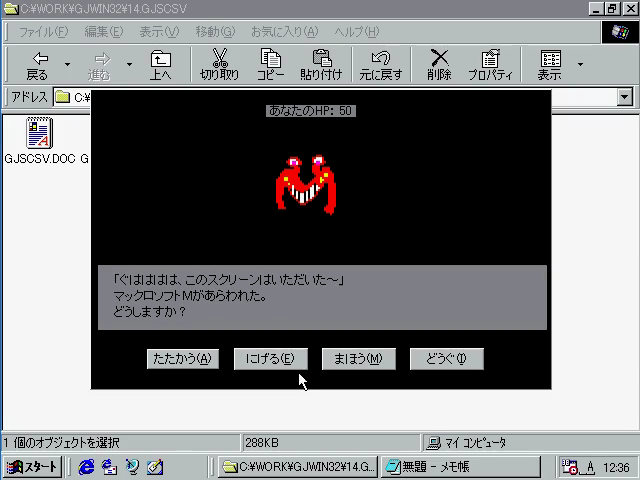
Task: Click the Windows logo throbber icon
Action: (620, 32)
